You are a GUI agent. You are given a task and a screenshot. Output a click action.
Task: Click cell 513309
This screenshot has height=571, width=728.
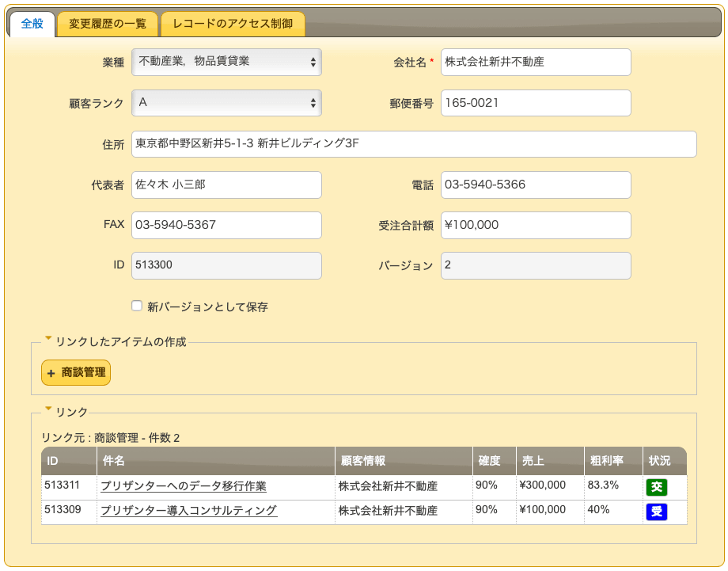point(69,512)
